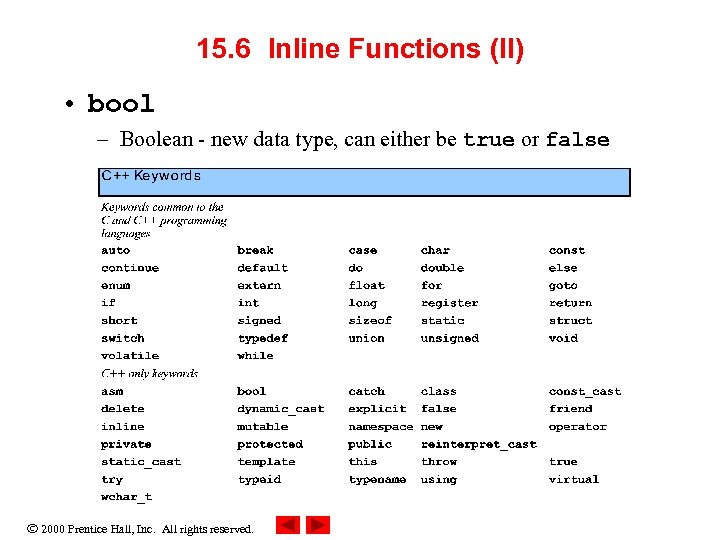Viewport: 720px width, 540px height.
Task: Select the 'asm' keyword
Action: click(x=112, y=392)
